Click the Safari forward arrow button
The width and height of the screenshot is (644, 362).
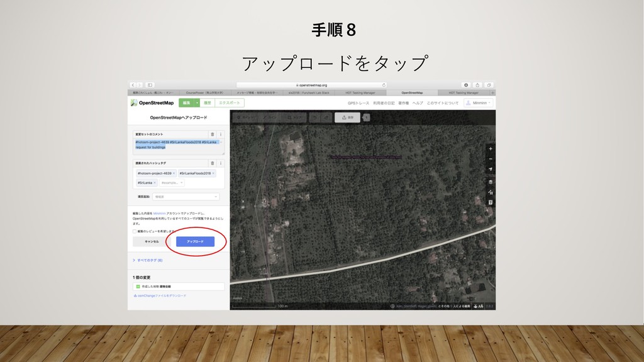pyautogui.click(x=140, y=85)
